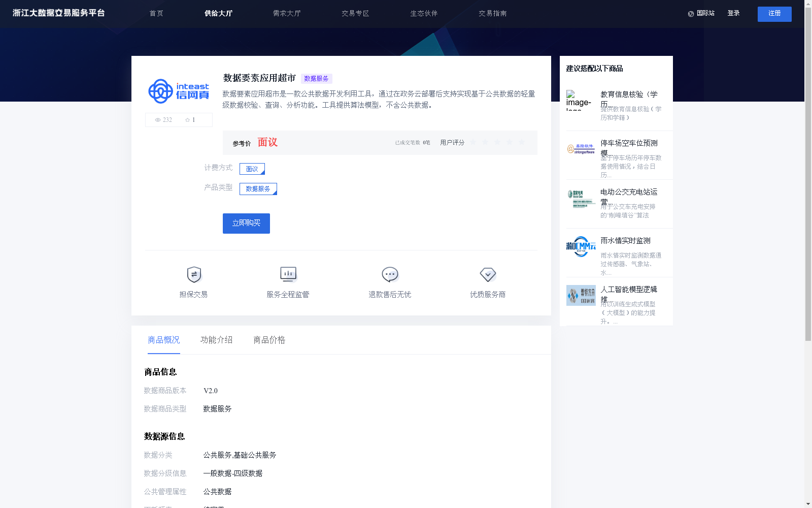The width and height of the screenshot is (812, 508).
Task: Click the 数据服务 value under 商品信息
Action: (217, 409)
